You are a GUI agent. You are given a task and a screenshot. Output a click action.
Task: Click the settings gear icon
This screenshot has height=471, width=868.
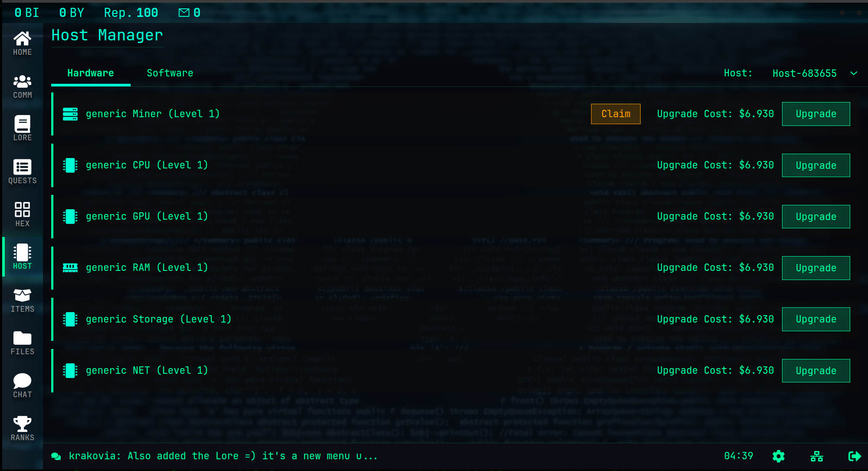[x=779, y=456]
